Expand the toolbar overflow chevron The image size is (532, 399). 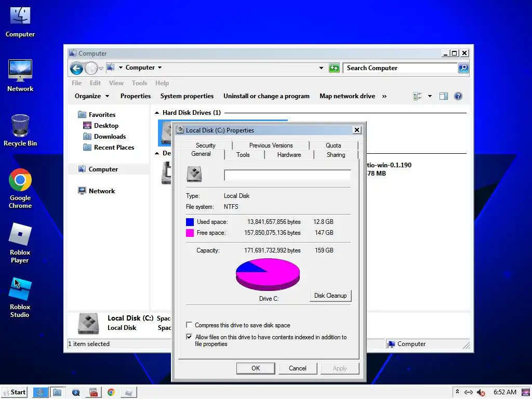pos(384,96)
